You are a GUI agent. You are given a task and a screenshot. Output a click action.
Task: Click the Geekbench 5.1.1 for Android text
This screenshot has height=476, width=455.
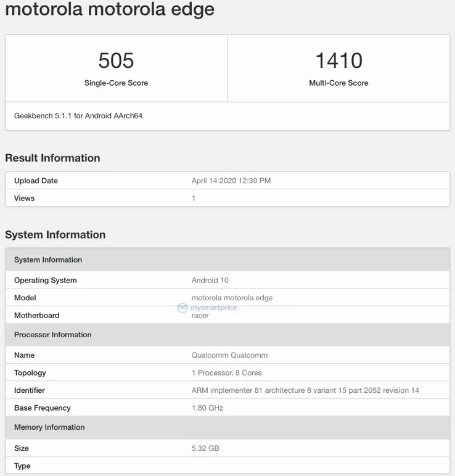pos(78,115)
